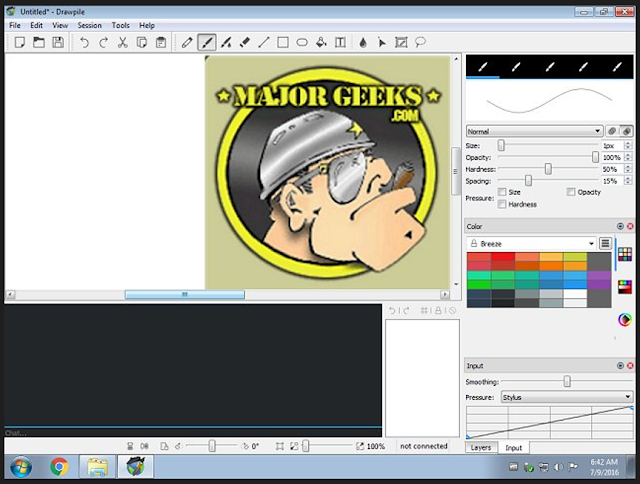Screen dimensions: 640x484
Task: Enable Hardness pressure checkbox
Action: point(502,204)
